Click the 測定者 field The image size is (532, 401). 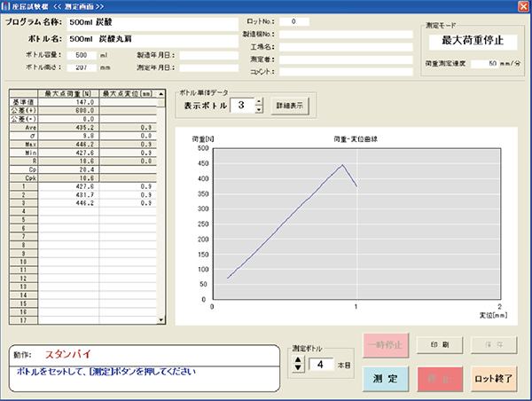pyautogui.click(x=346, y=59)
